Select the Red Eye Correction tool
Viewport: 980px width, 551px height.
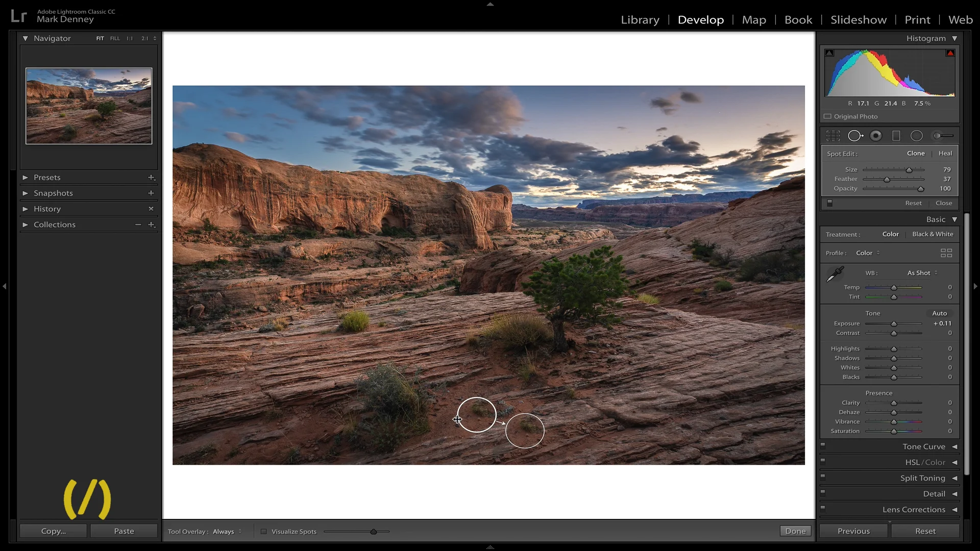[876, 136]
